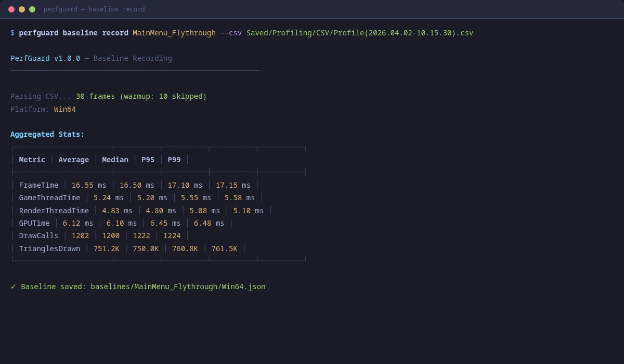Open the saved baseline Win64.json path link
Viewport: 624px width, 364px height.
(177, 287)
